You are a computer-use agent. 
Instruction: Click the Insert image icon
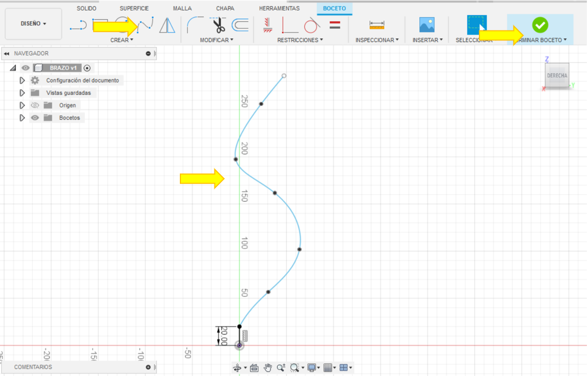pyautogui.click(x=427, y=25)
